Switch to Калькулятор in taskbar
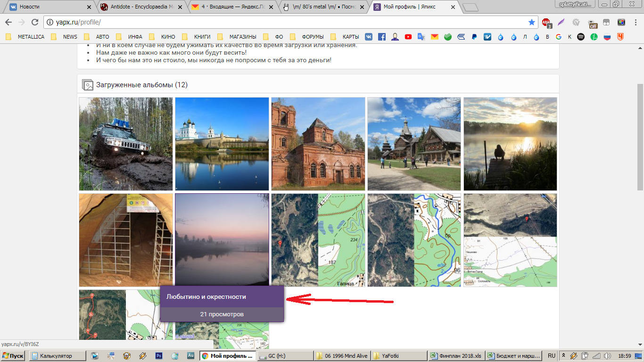644x362 pixels. (58, 356)
